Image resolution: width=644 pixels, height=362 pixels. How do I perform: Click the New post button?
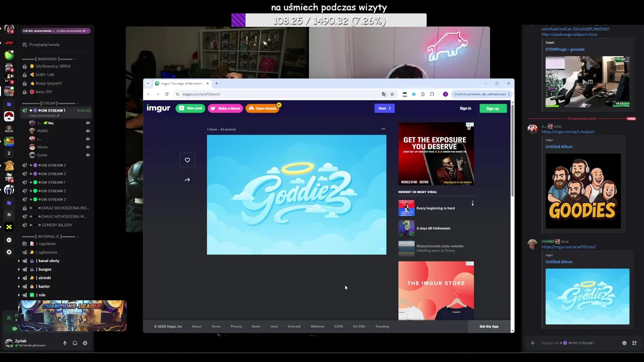pos(190,108)
